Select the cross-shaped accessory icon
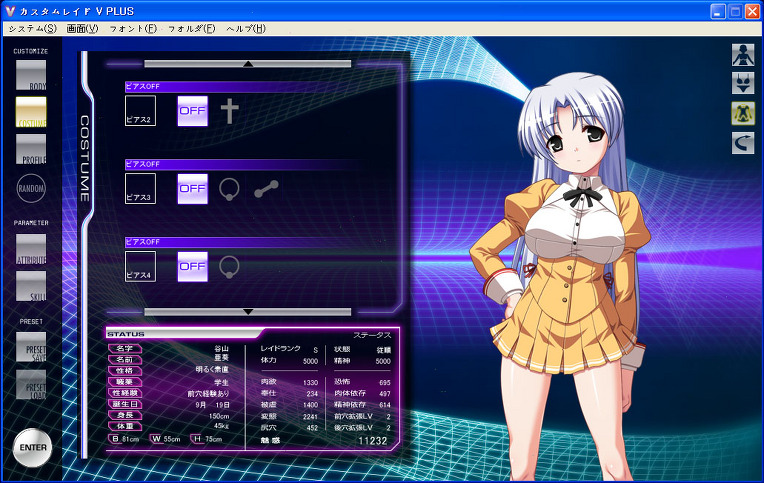This screenshot has width=764, height=483. point(230,110)
